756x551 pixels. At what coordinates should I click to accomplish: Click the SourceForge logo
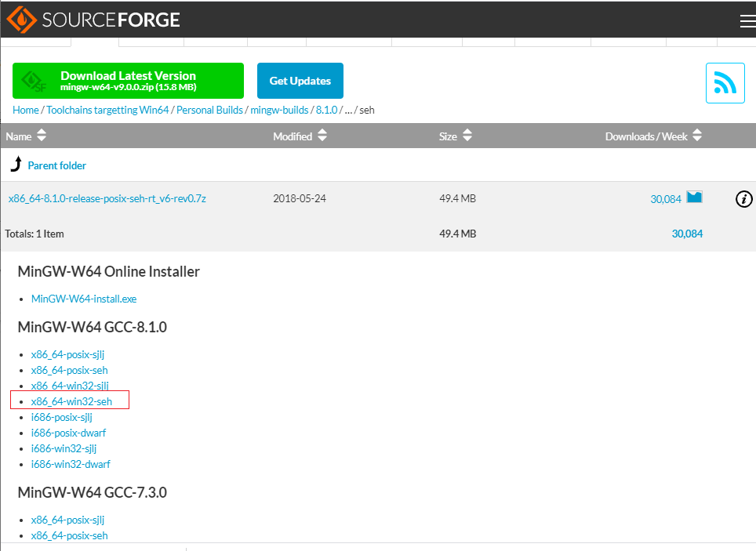click(93, 20)
